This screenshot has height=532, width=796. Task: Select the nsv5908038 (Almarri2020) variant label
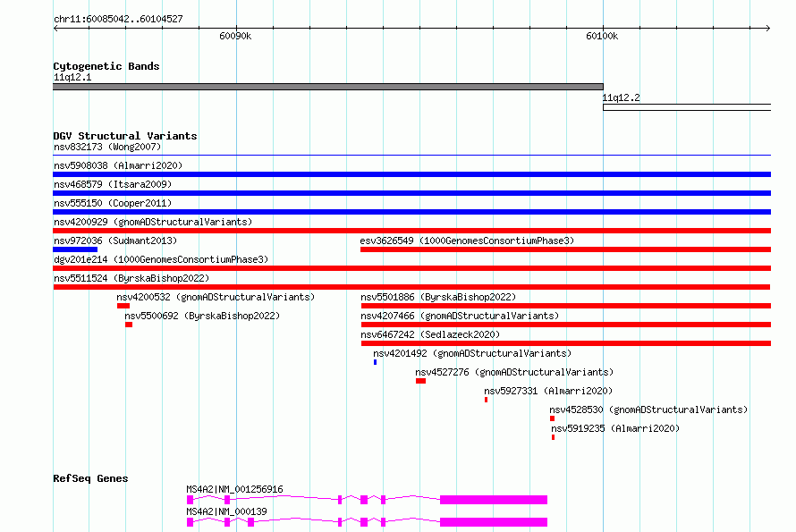click(x=118, y=166)
